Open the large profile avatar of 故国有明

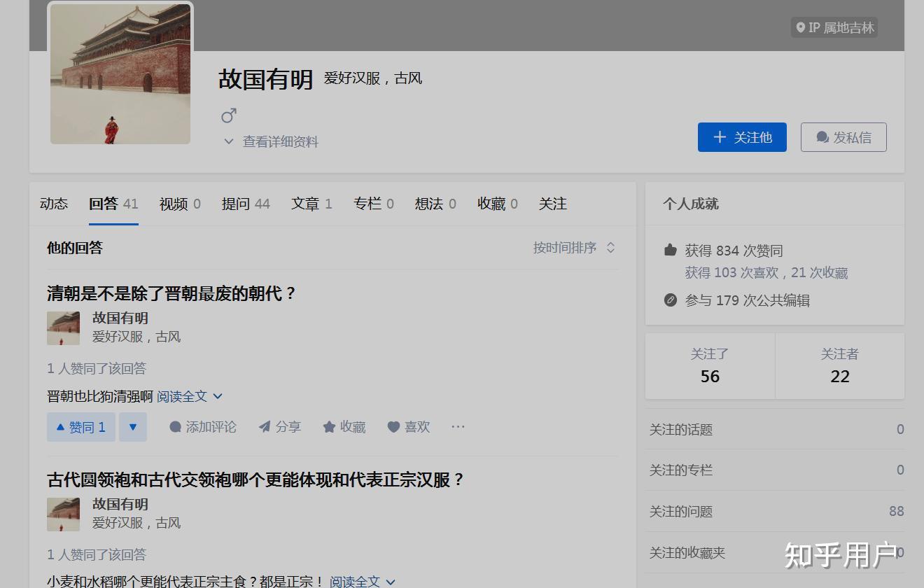click(x=120, y=73)
